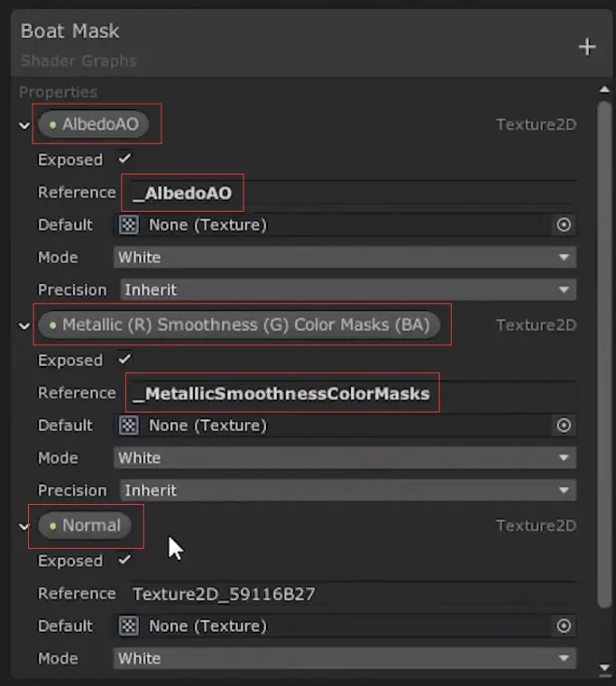
Task: Select the Metallic (R) Smoothness (G) property pill
Action: click(239, 325)
